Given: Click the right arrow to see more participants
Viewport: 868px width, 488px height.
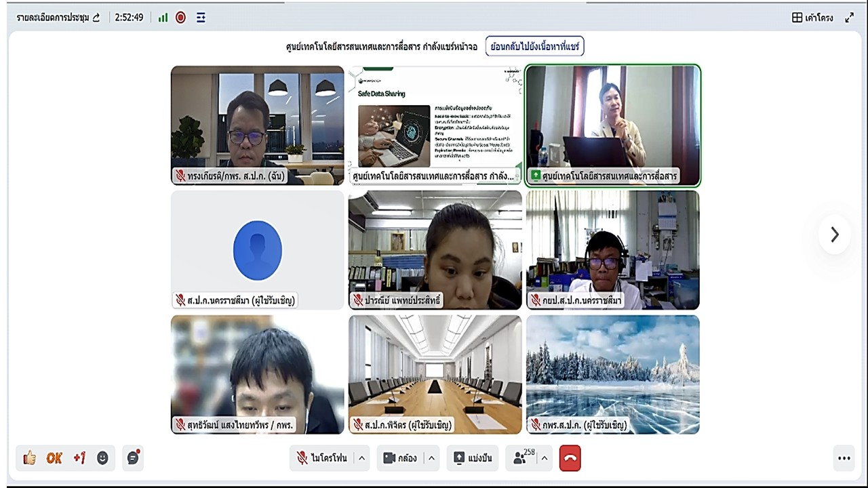Looking at the screenshot, I should (x=834, y=235).
